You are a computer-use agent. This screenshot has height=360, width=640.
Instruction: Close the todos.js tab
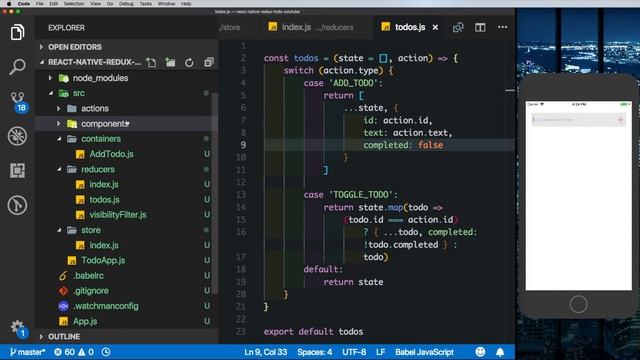coord(435,27)
